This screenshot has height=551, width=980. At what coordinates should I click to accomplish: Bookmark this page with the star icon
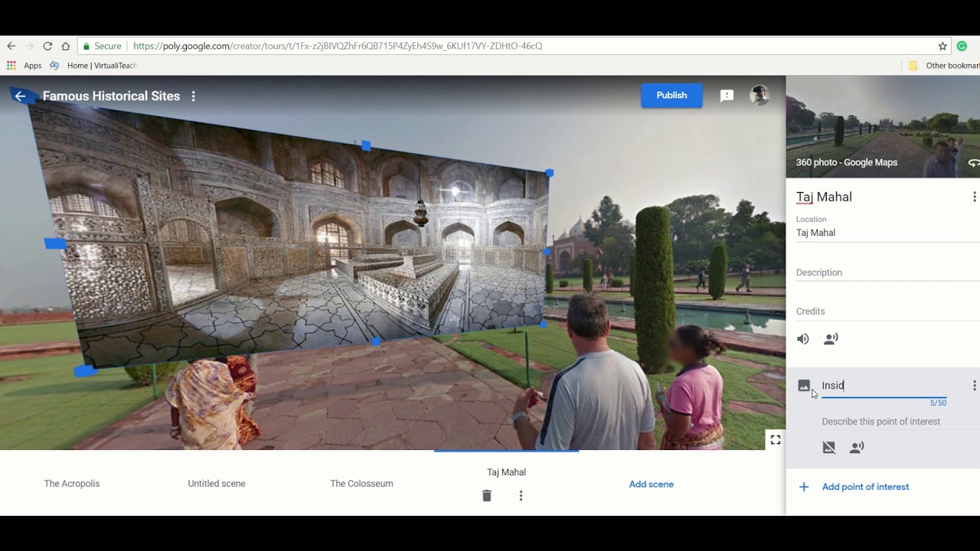[x=942, y=46]
